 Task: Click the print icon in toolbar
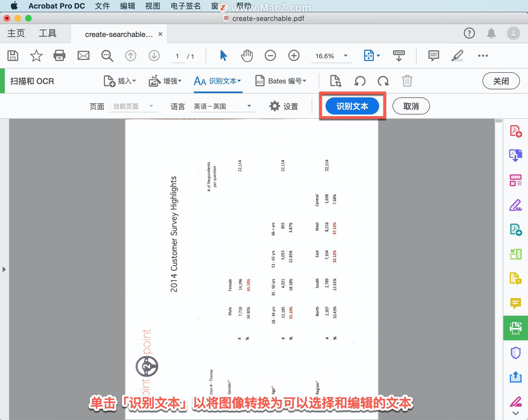59,56
